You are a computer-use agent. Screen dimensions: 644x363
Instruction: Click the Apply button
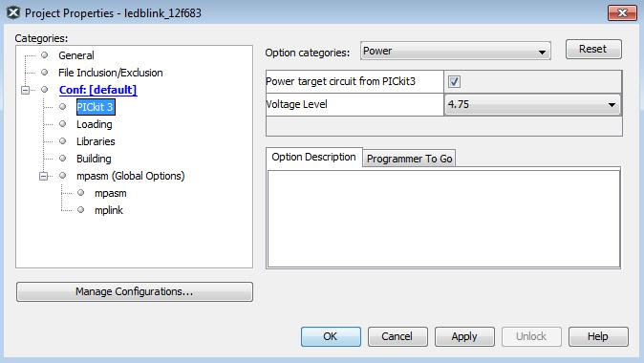click(x=464, y=336)
